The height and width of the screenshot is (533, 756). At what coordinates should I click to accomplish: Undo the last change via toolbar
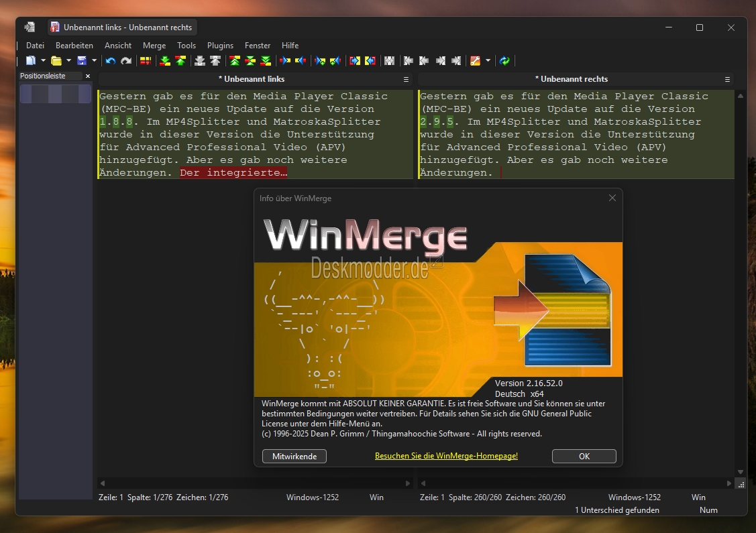click(x=111, y=61)
